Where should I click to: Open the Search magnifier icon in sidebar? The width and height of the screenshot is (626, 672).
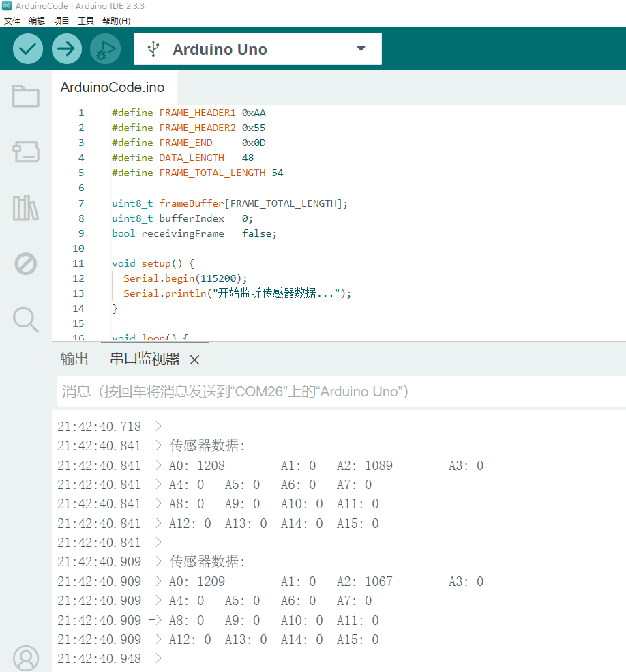[x=26, y=320]
